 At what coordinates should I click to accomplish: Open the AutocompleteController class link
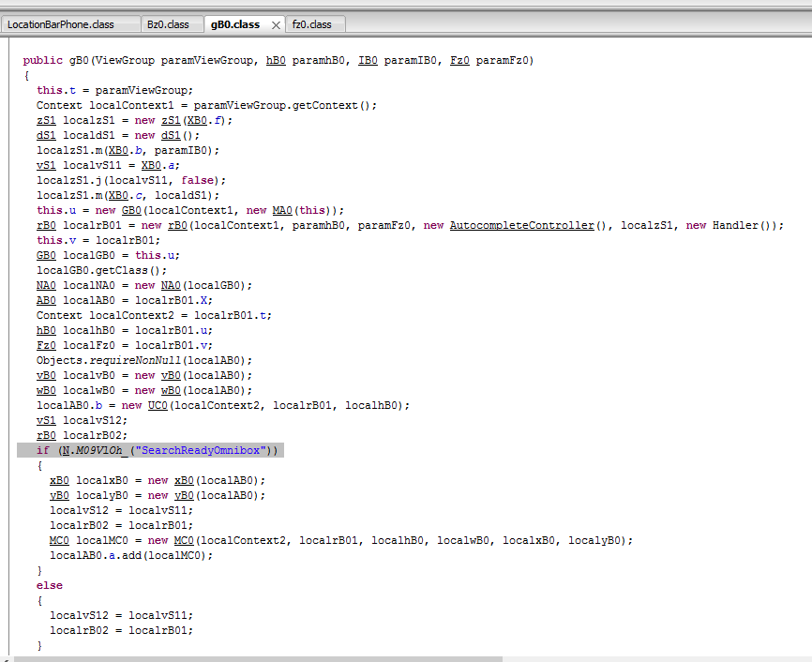[522, 225]
